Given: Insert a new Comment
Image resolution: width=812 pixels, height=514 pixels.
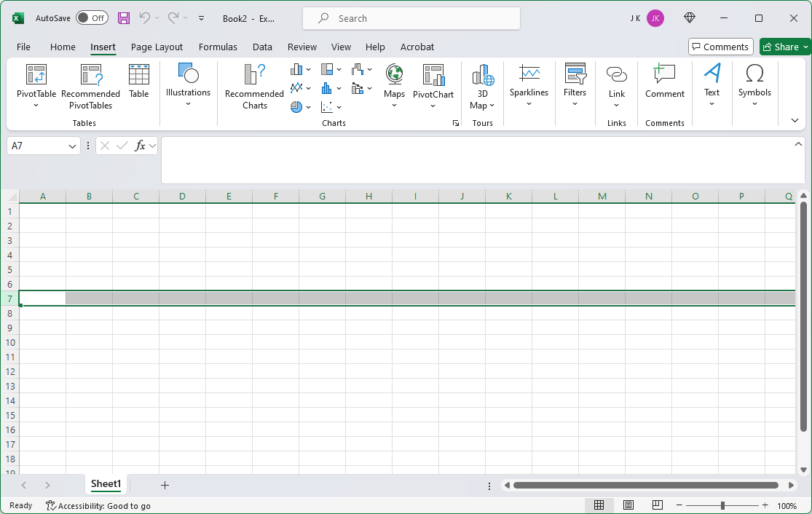Looking at the screenshot, I should pos(664,82).
